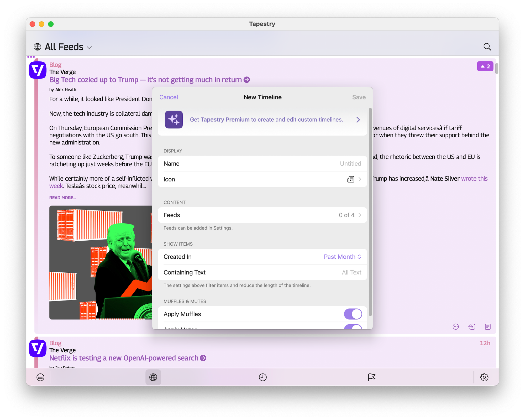Open the settings gear in bottom bar

(x=484, y=377)
